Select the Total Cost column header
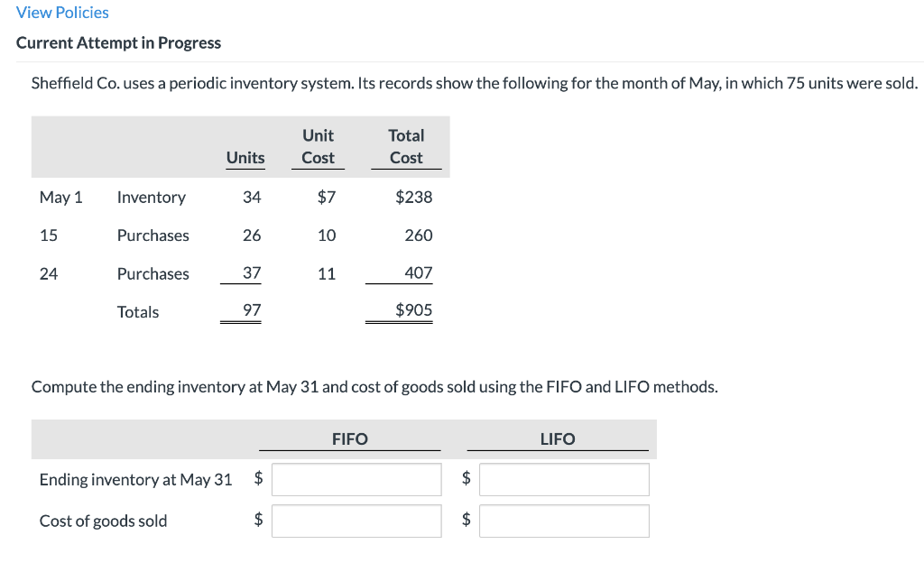Viewport: 924px width, 572px height. tap(406, 147)
